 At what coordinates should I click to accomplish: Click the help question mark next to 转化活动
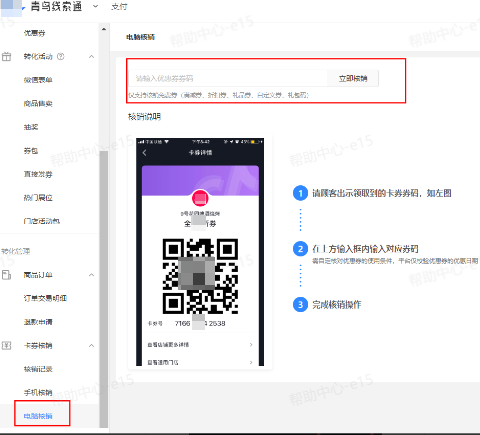point(61,56)
